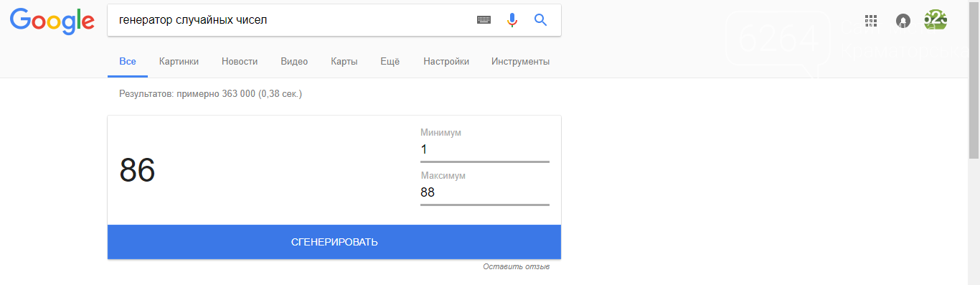Go to Google homepage via logo
The image size is (980, 285).
click(x=52, y=21)
